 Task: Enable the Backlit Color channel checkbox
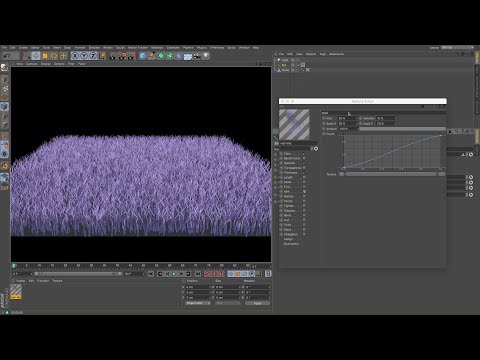[x=304, y=158]
